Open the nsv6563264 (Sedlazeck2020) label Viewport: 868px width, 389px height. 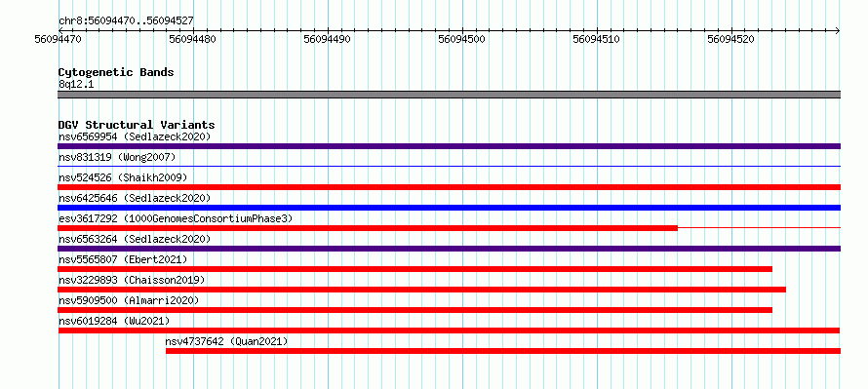click(135, 239)
